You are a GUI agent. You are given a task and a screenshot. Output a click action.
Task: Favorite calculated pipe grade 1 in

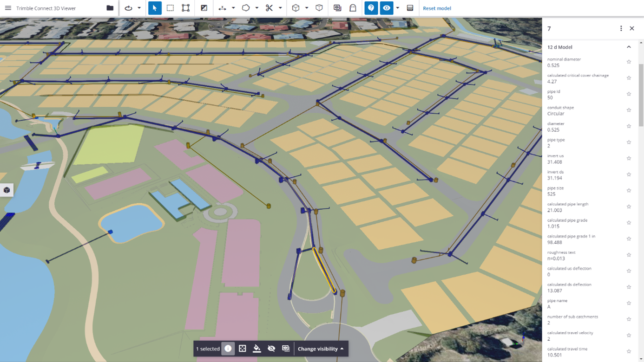629,239
